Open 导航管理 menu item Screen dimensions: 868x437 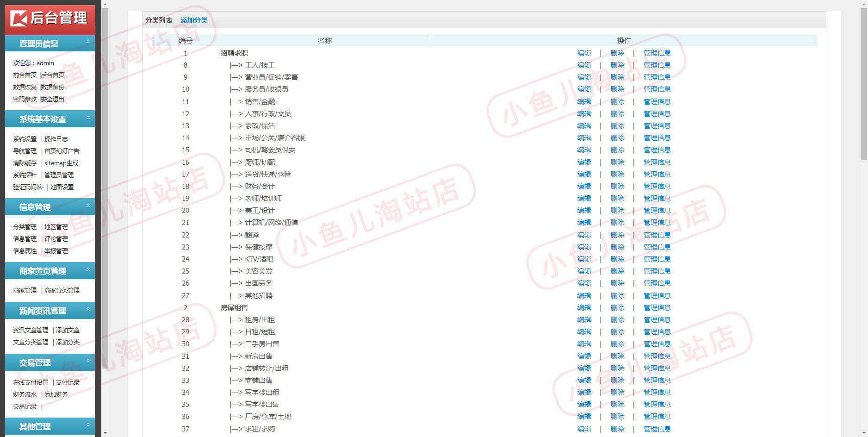[25, 151]
